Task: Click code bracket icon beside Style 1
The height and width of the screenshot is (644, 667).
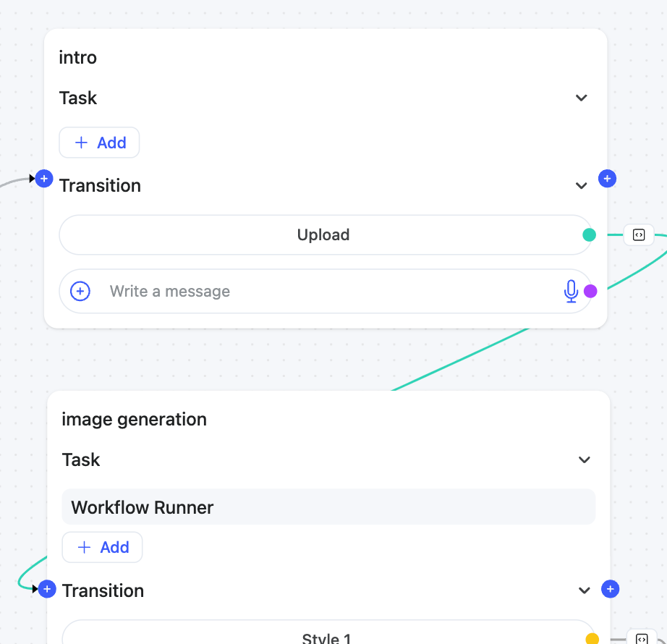Action: 641,638
